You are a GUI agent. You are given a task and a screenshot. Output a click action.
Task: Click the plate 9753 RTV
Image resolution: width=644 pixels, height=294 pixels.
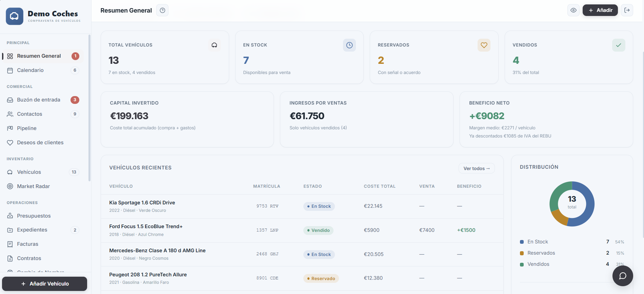[x=267, y=206]
